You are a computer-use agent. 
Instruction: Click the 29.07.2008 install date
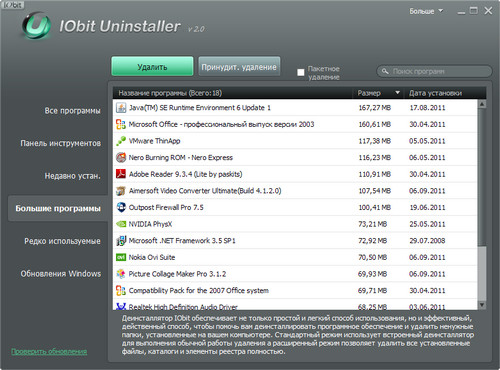click(x=427, y=241)
